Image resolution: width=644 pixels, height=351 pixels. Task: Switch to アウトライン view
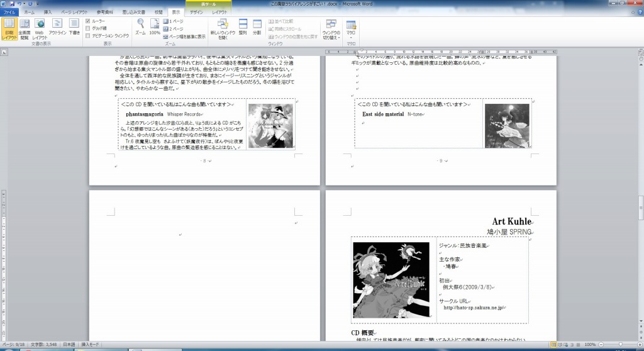pyautogui.click(x=57, y=26)
